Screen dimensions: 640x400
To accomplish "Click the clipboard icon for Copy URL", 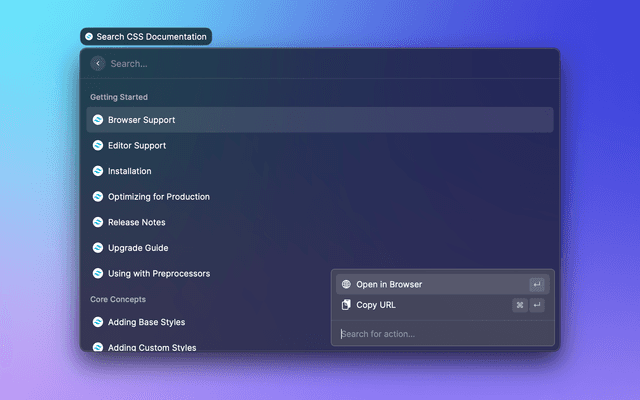I will [x=346, y=305].
